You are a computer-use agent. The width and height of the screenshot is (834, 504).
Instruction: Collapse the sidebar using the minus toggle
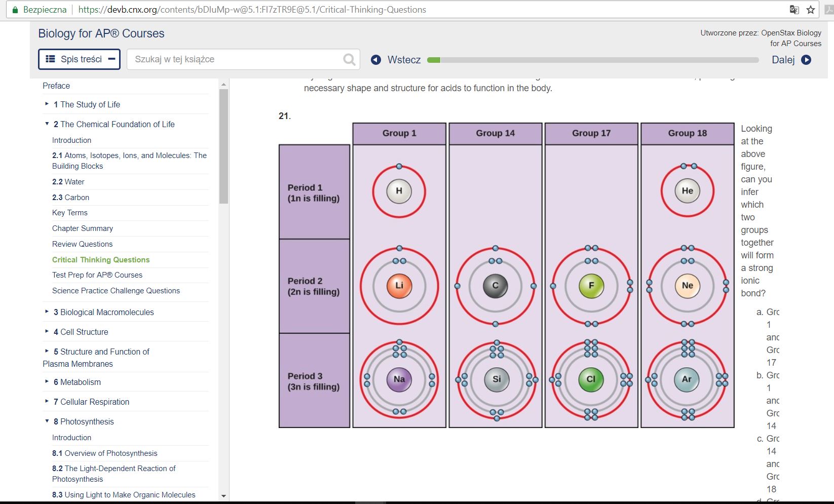[111, 59]
